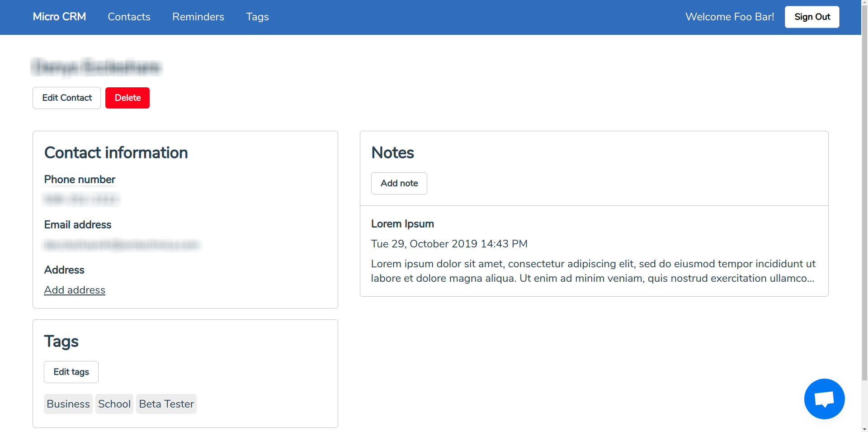Click the contact's phone number
Screen dimensions: 868x432
81,199
